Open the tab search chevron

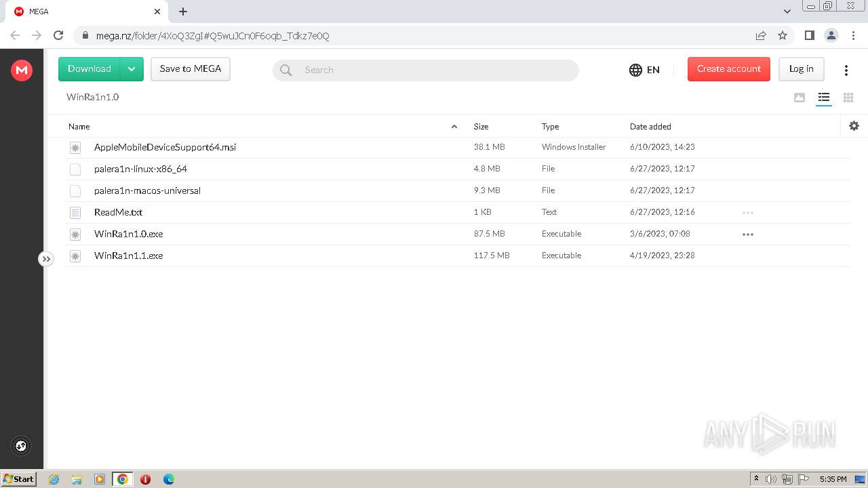coord(787,12)
